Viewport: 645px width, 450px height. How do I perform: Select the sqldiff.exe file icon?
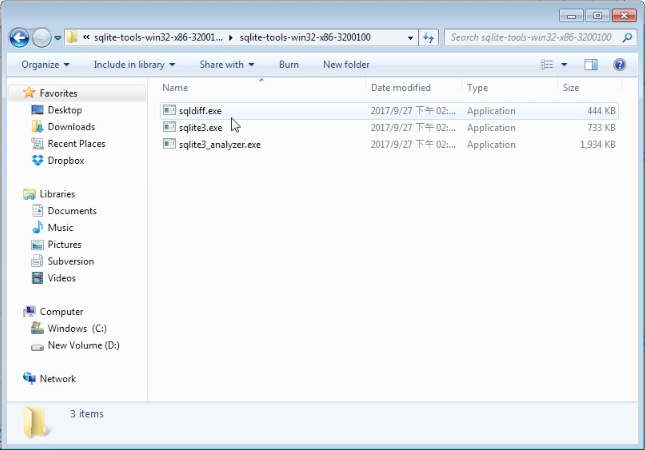click(169, 110)
